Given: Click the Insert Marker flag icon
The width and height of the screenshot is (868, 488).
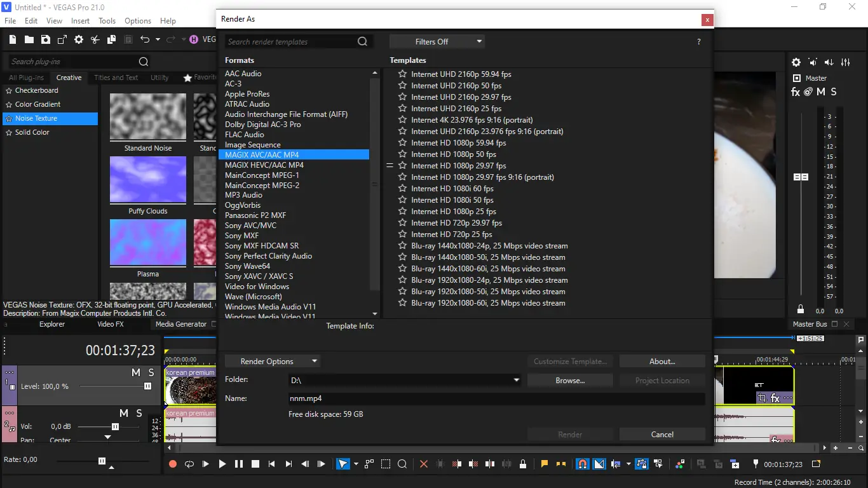Looking at the screenshot, I should (x=544, y=464).
